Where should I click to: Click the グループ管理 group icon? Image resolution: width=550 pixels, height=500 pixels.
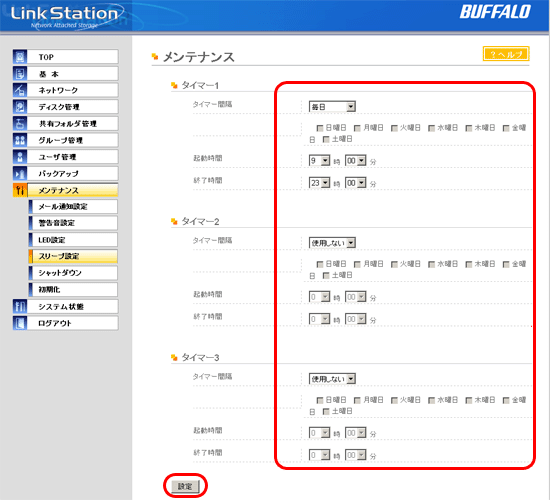[x=20, y=140]
